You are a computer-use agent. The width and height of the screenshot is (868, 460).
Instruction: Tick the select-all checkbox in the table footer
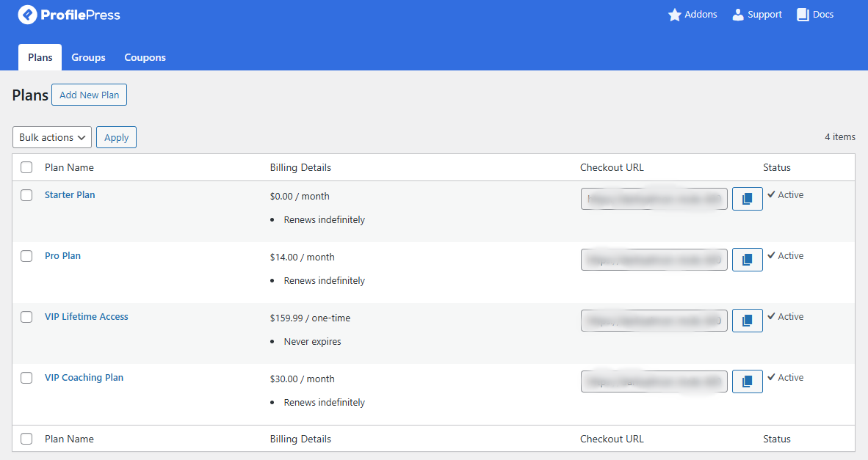(26, 439)
